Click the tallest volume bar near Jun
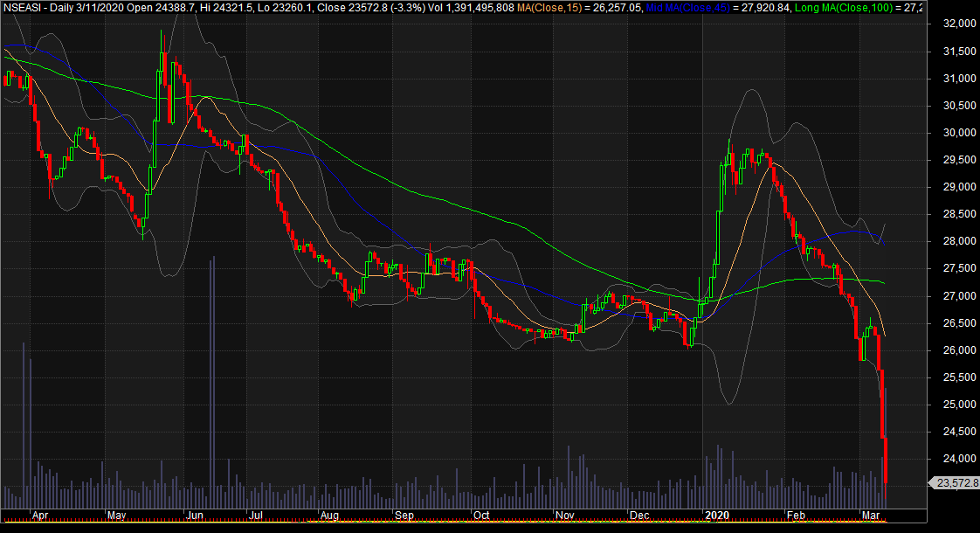The height and width of the screenshot is (533, 980). [212, 382]
